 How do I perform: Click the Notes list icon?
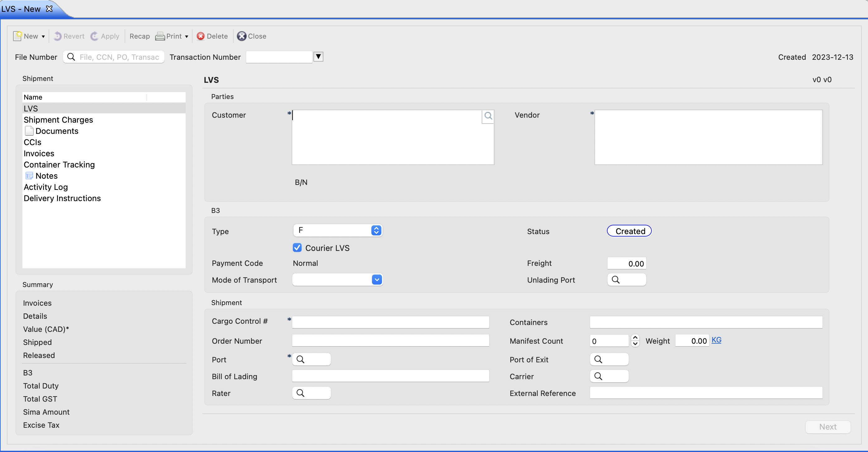click(29, 176)
